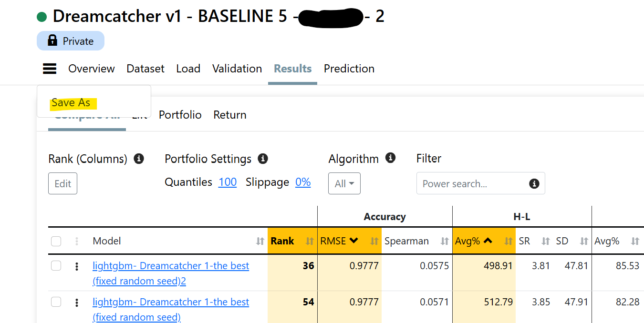
Task: Toggle the select-all models header checkbox
Action: coord(56,242)
